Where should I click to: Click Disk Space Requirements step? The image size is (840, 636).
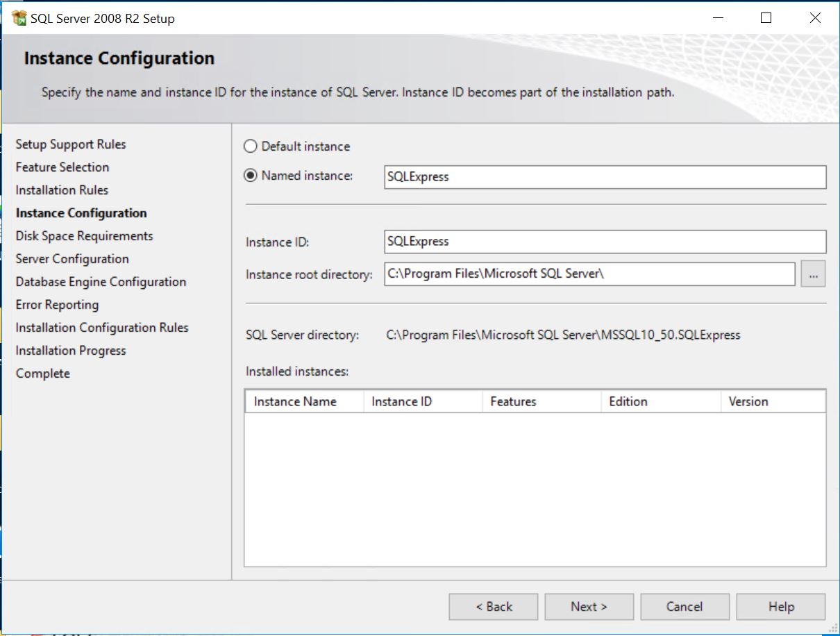pyautogui.click(x=84, y=236)
